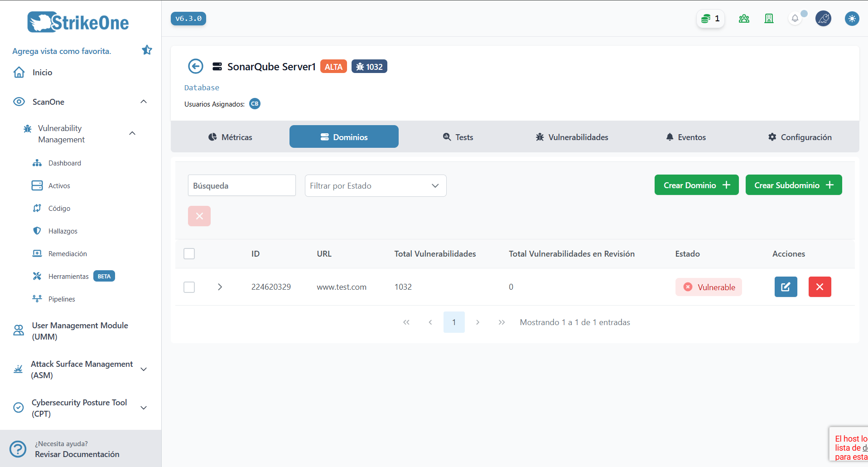Click inside the Búsqueda search field
Viewport: 868px width, 467px height.
241,185
